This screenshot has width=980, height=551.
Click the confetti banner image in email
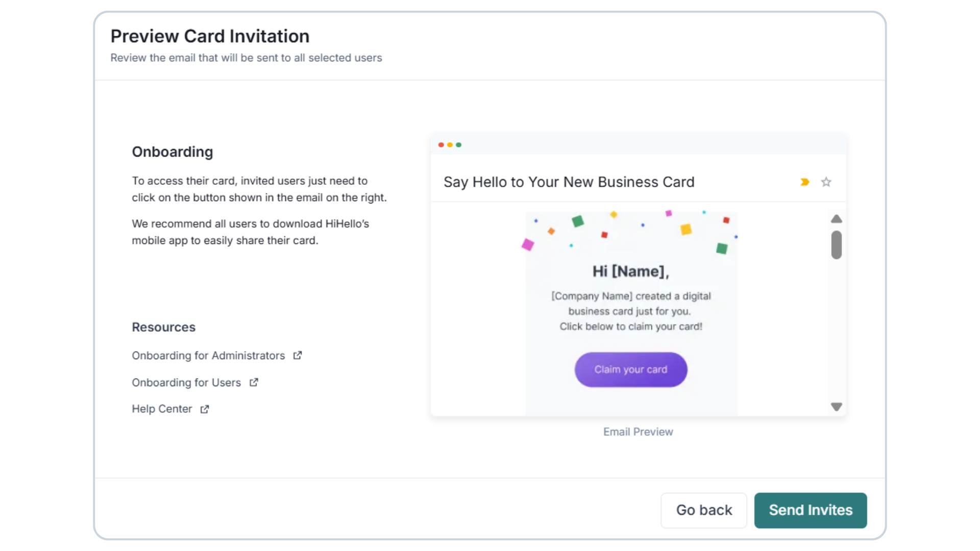[631, 232]
